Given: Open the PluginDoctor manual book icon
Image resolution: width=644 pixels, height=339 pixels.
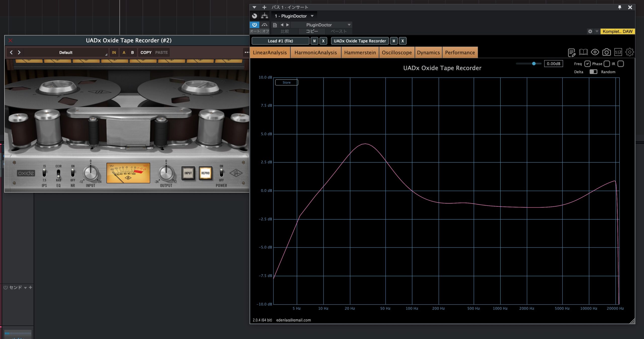Looking at the screenshot, I should pos(583,52).
